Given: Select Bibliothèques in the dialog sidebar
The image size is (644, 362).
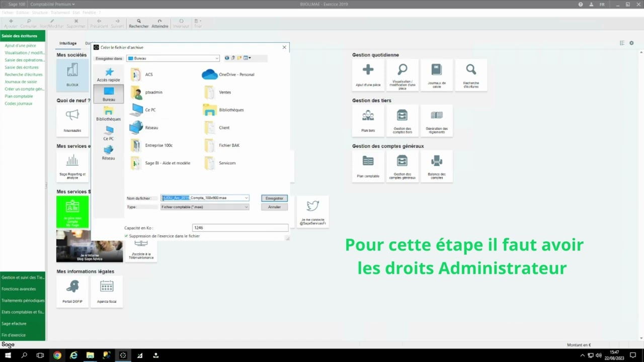Looking at the screenshot, I should pos(109,114).
